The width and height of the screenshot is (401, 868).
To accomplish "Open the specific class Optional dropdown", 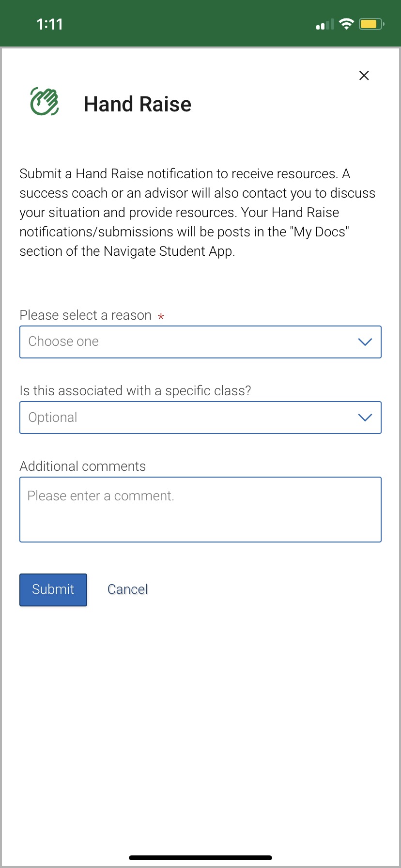I will 200,418.
